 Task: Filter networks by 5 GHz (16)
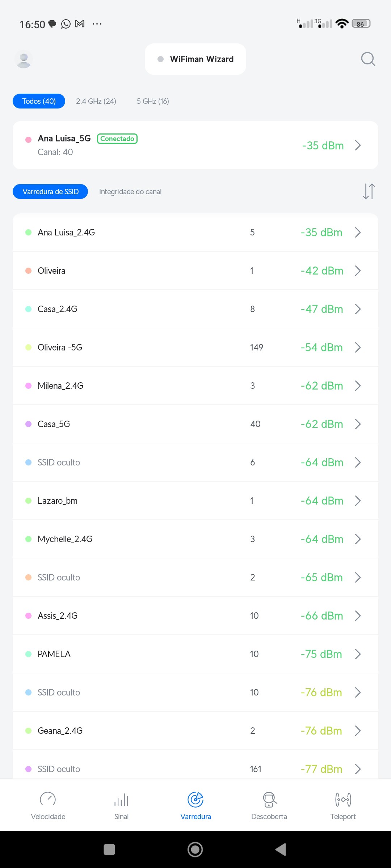153,101
